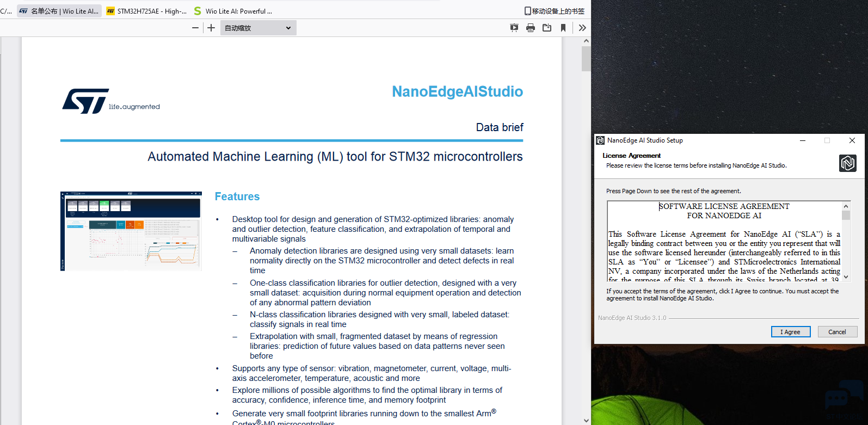Click I Agree in the setup dialog
Screen dimensions: 868x425
tap(791, 332)
